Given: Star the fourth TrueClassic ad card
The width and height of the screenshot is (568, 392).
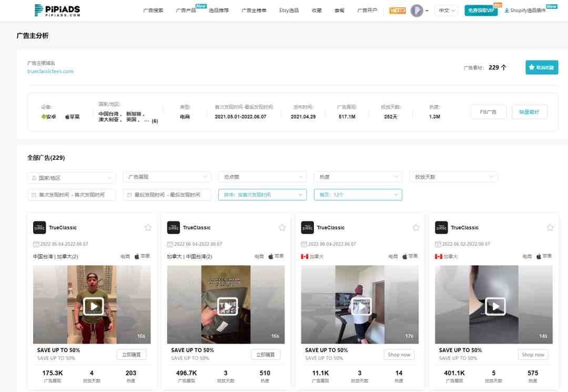Looking at the screenshot, I should point(550,227).
